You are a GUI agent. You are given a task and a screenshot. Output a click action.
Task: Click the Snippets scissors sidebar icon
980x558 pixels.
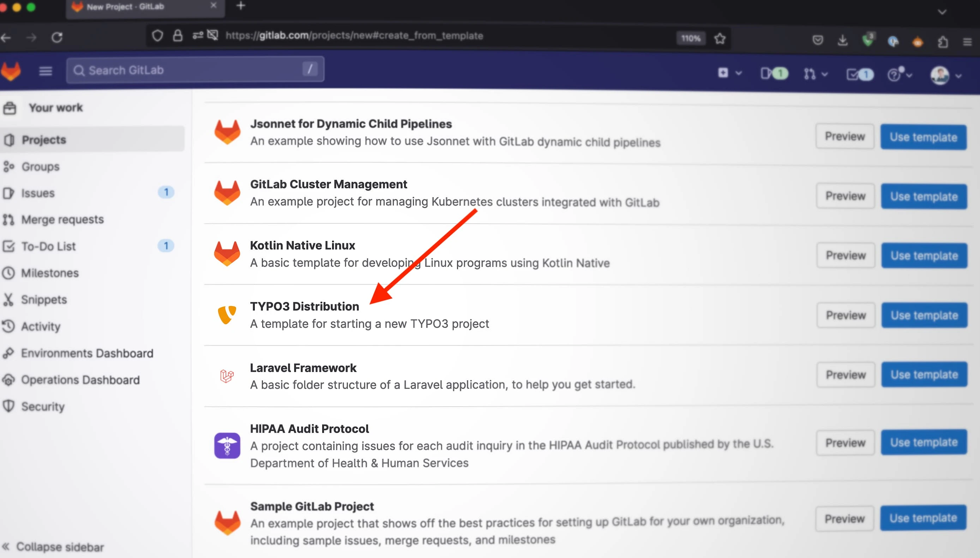click(x=8, y=300)
